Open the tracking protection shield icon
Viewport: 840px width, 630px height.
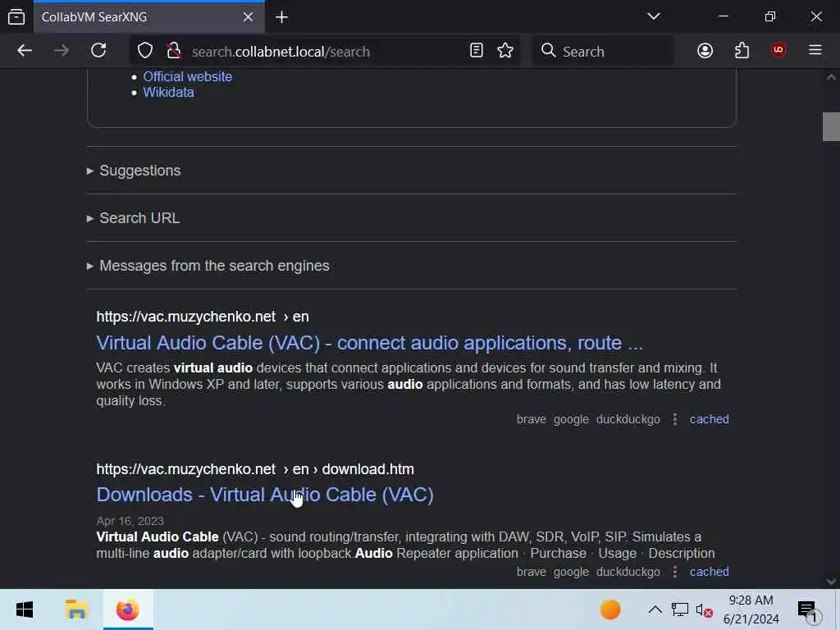click(x=145, y=51)
